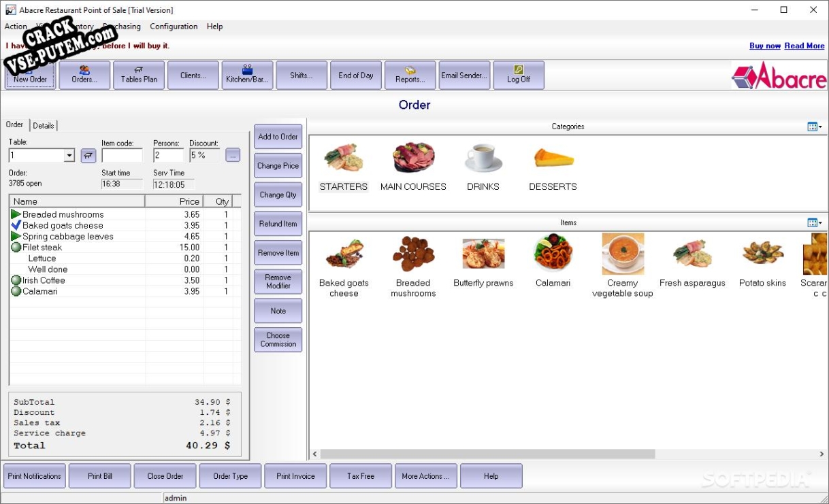Open the Read More link

804,46
